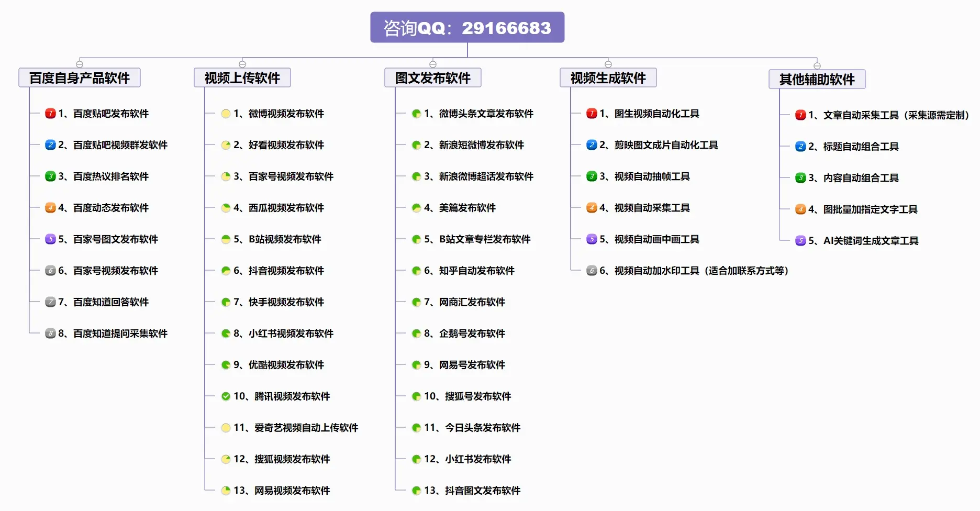
Task: Click the green priority 3 icon beside 内容自动组合工具
Action: pyautogui.click(x=800, y=178)
